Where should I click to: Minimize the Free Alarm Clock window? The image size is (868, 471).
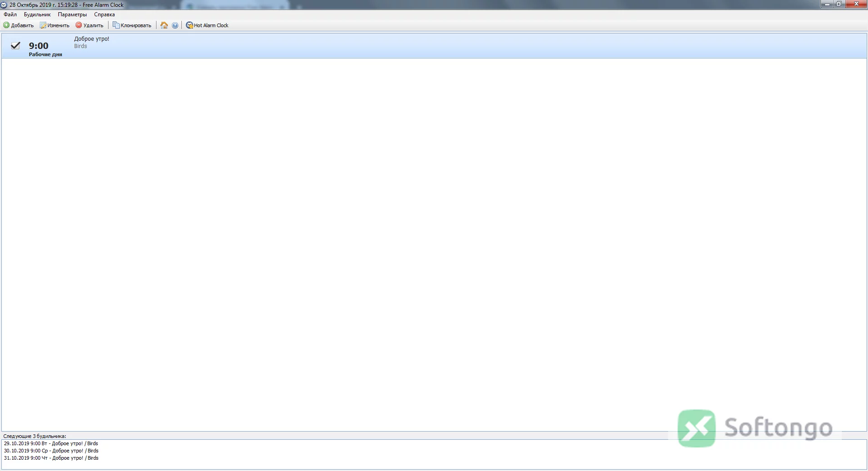coord(827,4)
